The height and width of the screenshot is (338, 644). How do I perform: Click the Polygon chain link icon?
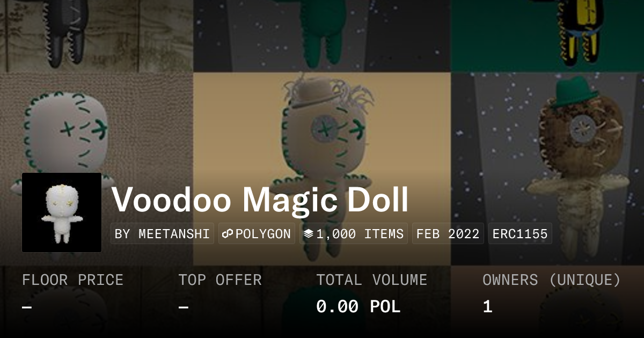pyautogui.click(x=228, y=234)
